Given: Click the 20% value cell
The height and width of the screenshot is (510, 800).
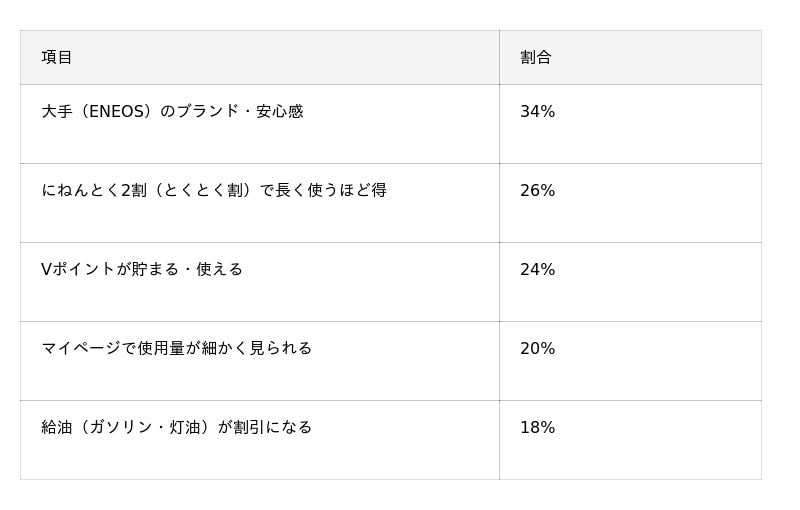Looking at the screenshot, I should (x=537, y=349).
